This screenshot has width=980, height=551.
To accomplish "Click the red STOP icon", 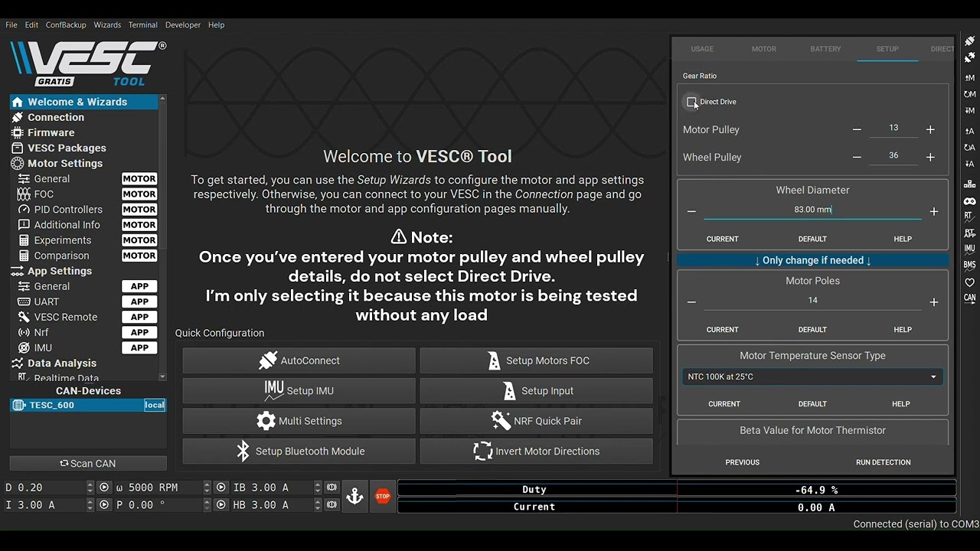I will 383,496.
